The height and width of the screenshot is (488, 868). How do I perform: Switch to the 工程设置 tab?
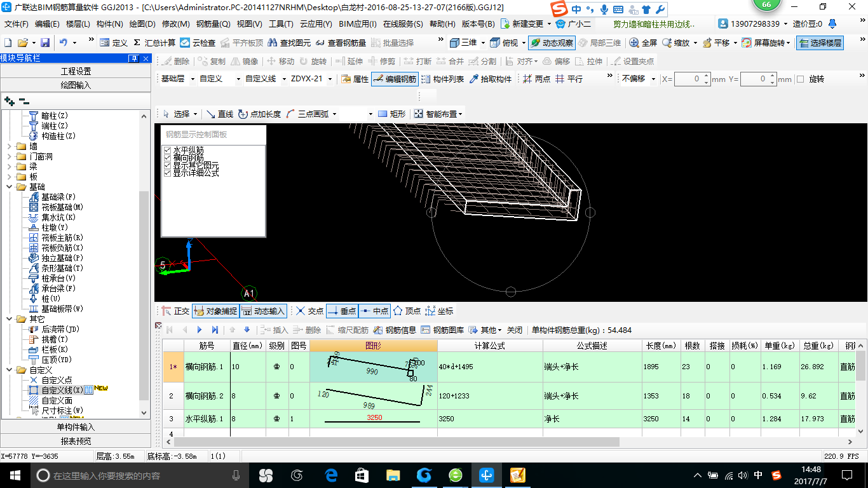coord(76,71)
